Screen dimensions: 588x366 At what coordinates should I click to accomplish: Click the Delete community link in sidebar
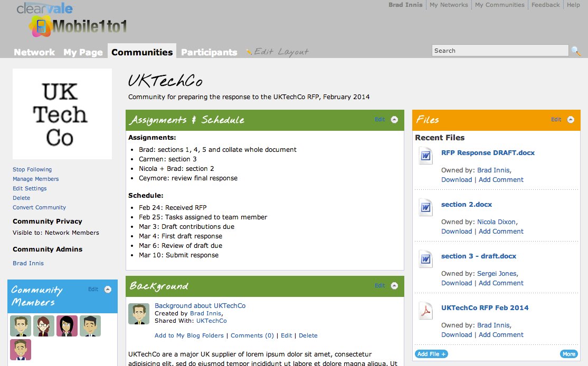point(21,198)
